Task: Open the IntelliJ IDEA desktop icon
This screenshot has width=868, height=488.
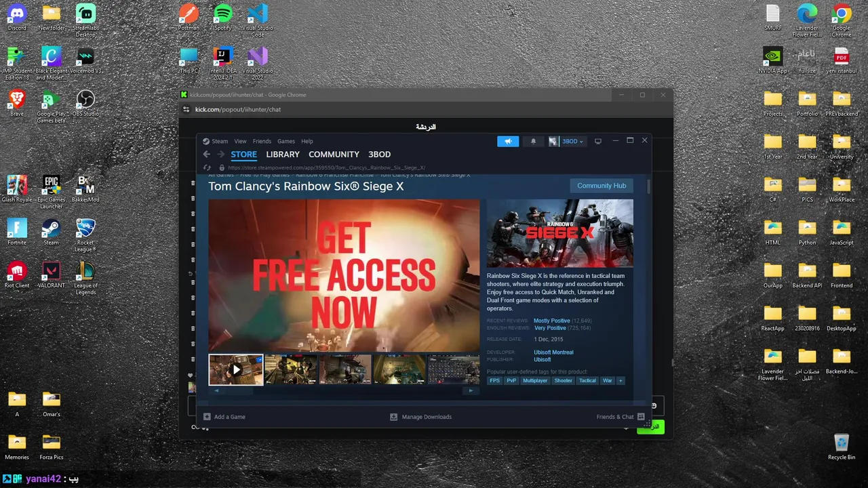Action: (222, 63)
